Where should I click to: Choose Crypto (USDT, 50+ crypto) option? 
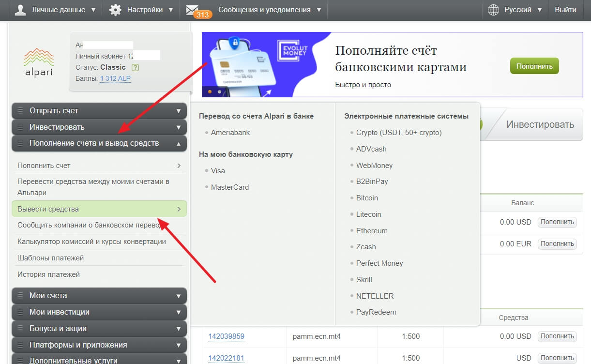[x=399, y=133]
